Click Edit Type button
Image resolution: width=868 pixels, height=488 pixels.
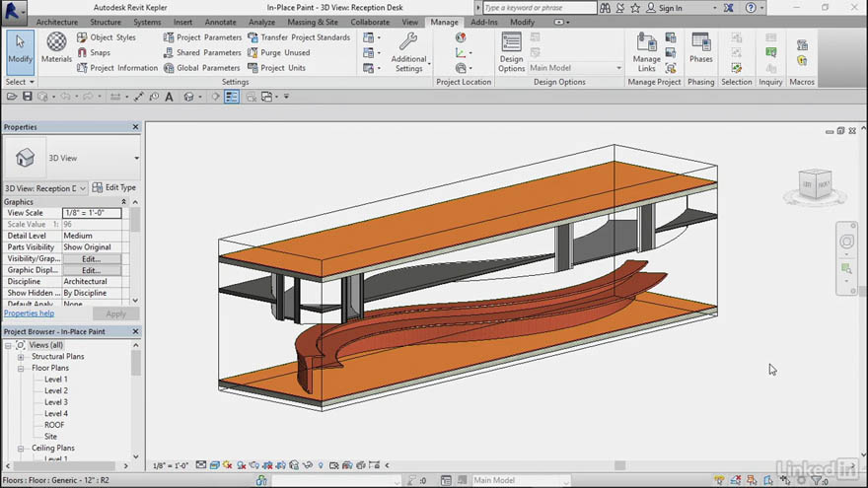(114, 187)
